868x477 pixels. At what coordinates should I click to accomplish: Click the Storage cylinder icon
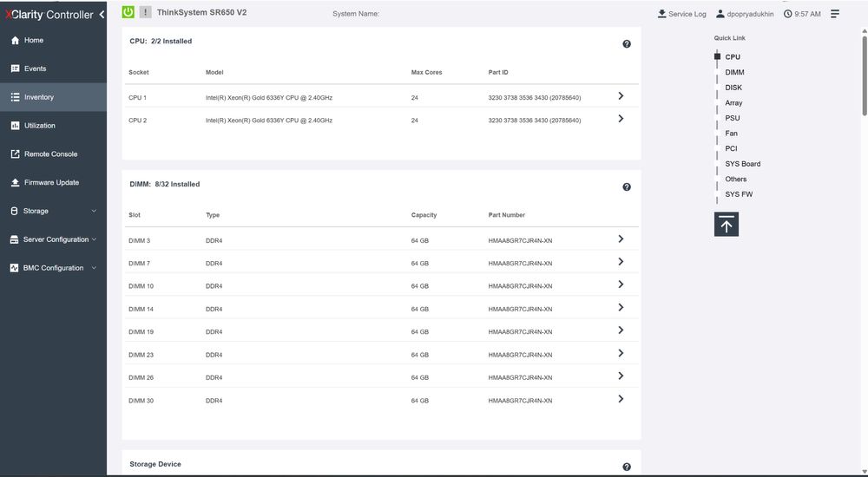(x=15, y=211)
